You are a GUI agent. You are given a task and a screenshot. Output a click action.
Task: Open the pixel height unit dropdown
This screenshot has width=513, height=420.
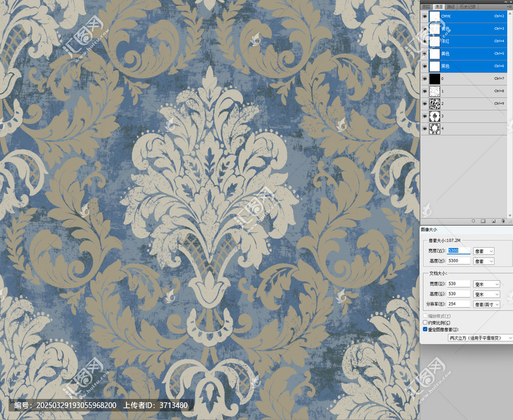tap(483, 262)
